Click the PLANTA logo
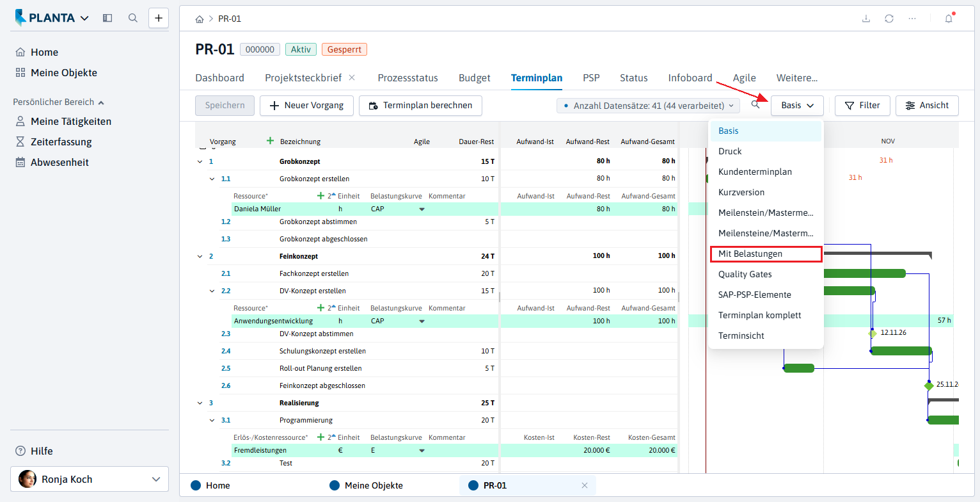This screenshot has height=502, width=980. (45, 18)
